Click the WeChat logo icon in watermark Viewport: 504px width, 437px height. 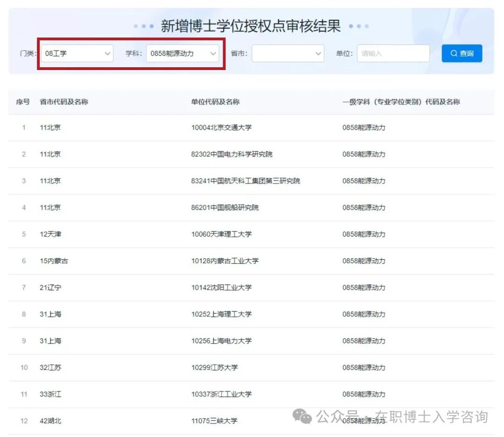point(305,416)
